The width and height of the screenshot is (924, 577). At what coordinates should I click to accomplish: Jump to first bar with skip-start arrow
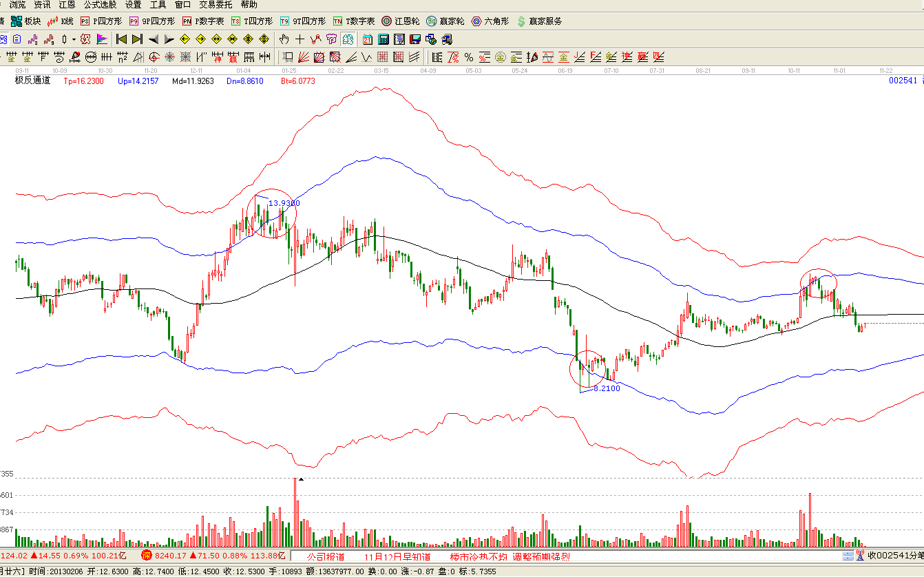[121, 39]
